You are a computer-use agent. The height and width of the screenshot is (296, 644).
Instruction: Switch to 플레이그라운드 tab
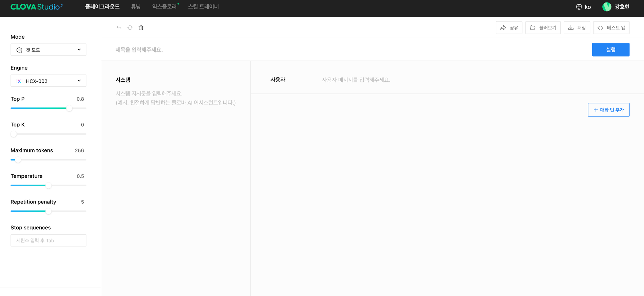(102, 7)
